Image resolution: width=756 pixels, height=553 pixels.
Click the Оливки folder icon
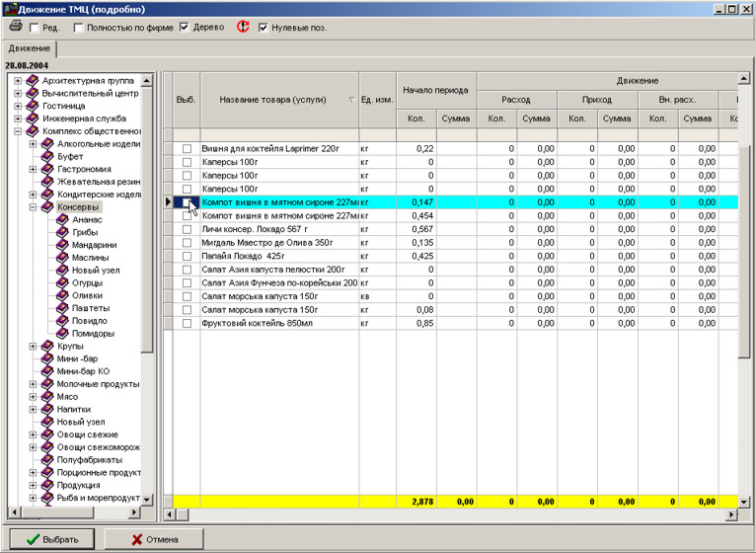[62, 295]
